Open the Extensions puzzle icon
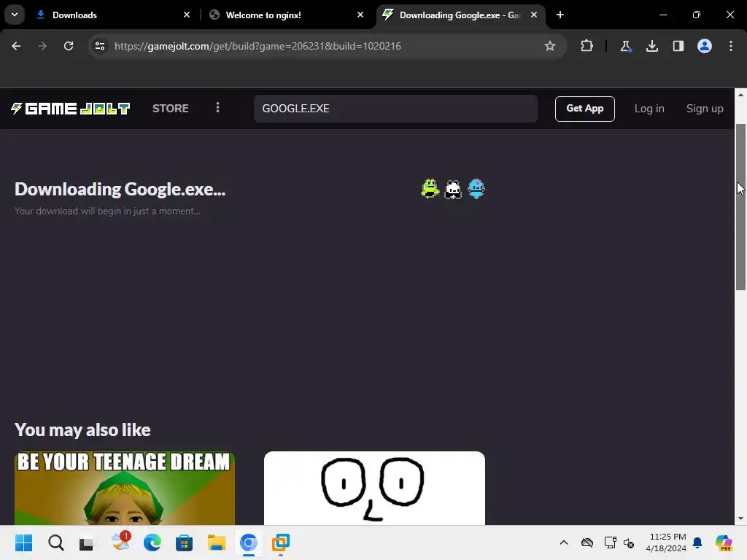The image size is (747, 560). [587, 46]
